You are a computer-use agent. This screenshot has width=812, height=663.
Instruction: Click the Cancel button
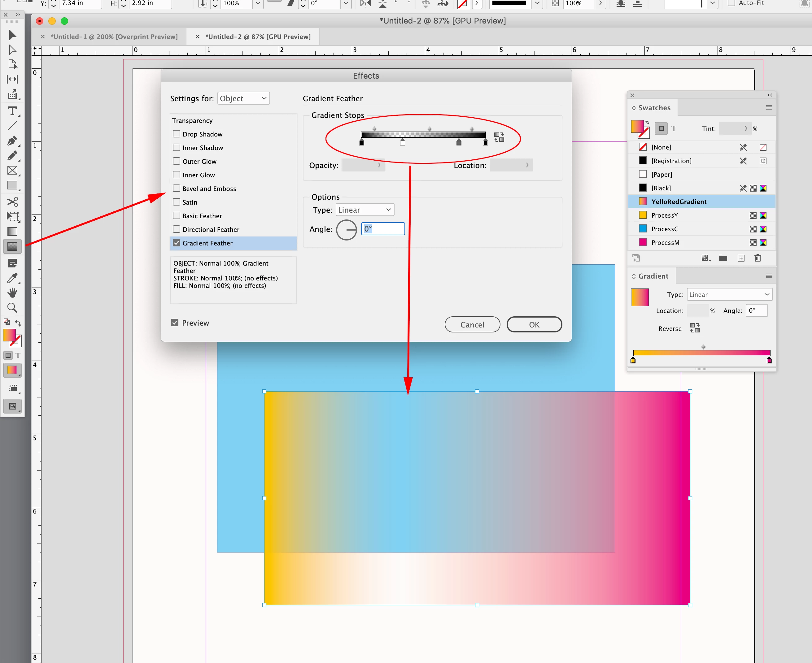pyautogui.click(x=472, y=325)
